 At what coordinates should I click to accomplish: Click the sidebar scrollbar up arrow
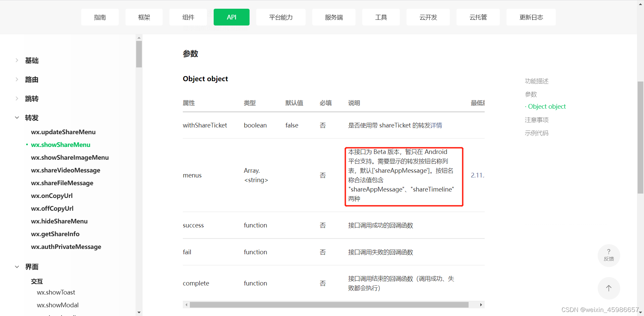(139, 38)
